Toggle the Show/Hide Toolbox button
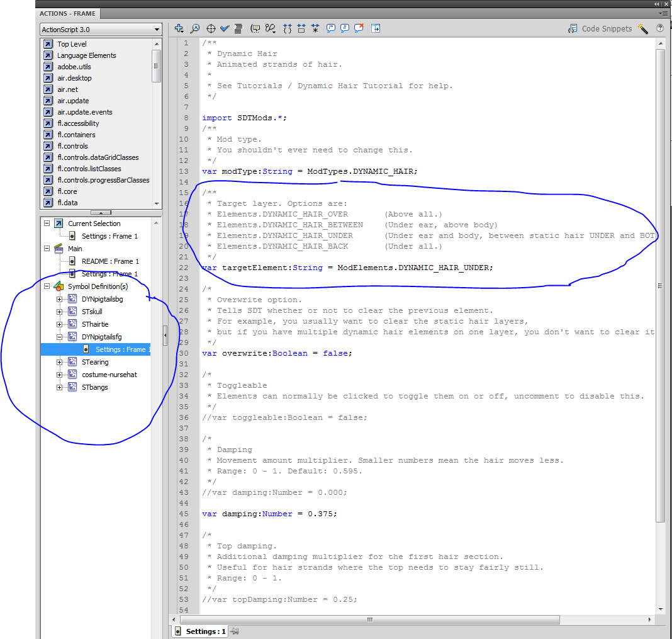Image resolution: width=672 pixels, height=639 pixels. 376,28
